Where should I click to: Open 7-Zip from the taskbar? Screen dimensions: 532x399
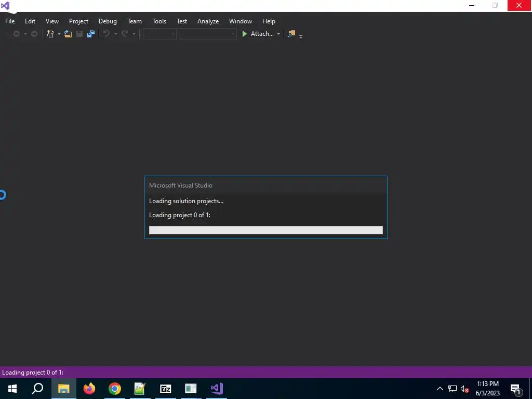(166, 389)
